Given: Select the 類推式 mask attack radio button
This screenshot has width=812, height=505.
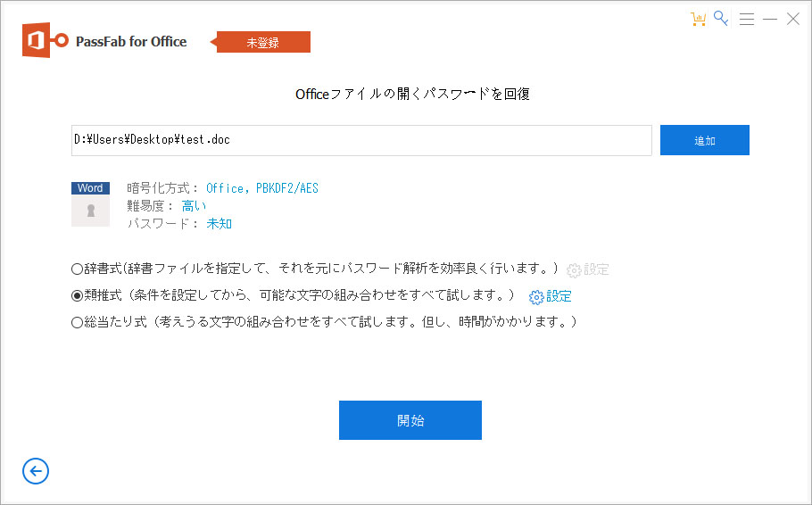Looking at the screenshot, I should [x=77, y=296].
